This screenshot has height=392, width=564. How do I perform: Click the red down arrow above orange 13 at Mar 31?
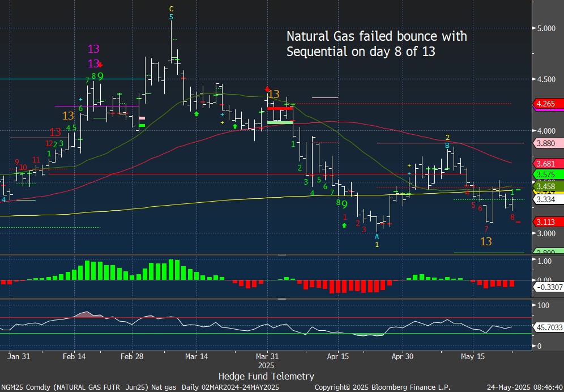point(267,89)
